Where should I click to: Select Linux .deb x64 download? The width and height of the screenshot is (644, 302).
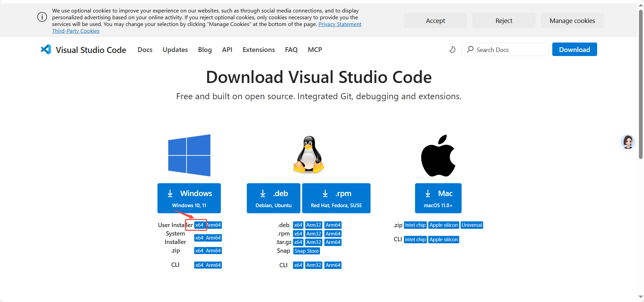tap(298, 225)
